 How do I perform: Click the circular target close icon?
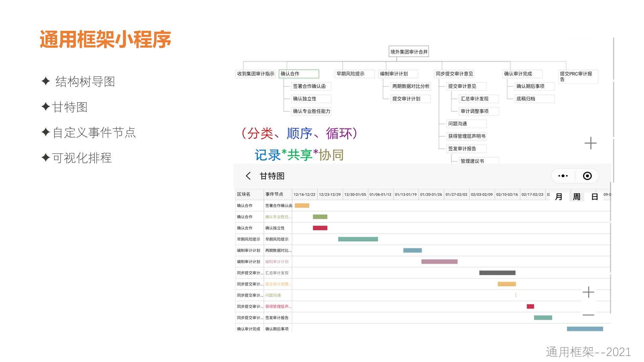pyautogui.click(x=587, y=176)
